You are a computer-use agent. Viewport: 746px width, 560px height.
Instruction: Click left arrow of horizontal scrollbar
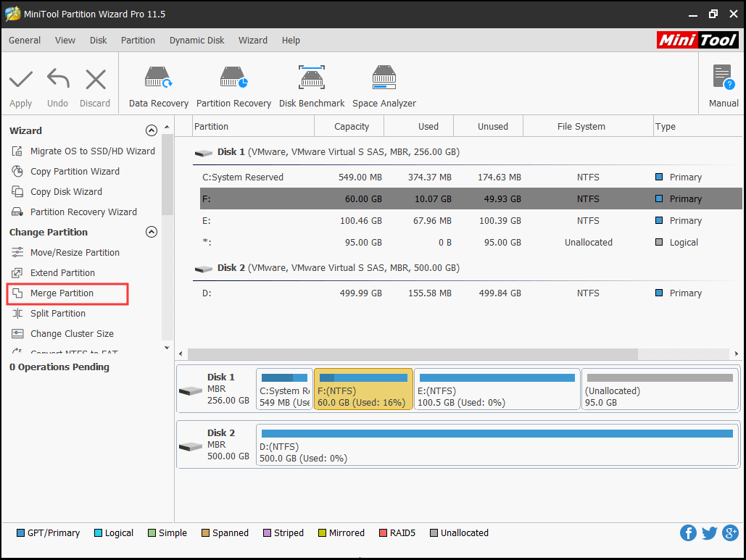pyautogui.click(x=181, y=354)
